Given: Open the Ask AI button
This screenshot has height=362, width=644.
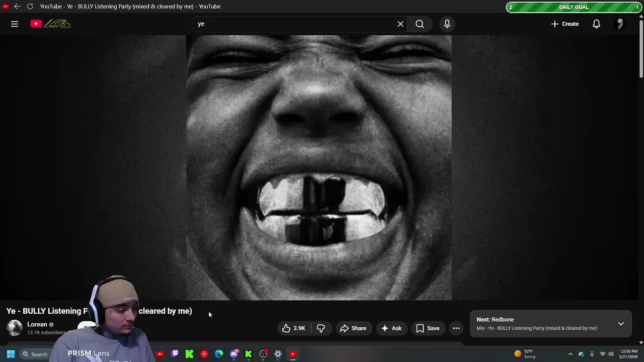Looking at the screenshot, I should [391, 328].
